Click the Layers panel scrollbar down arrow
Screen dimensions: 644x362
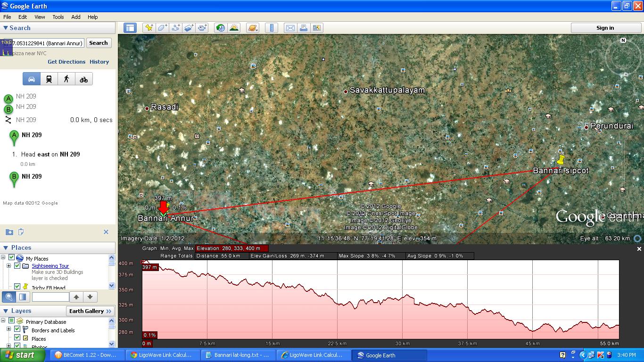click(x=112, y=344)
